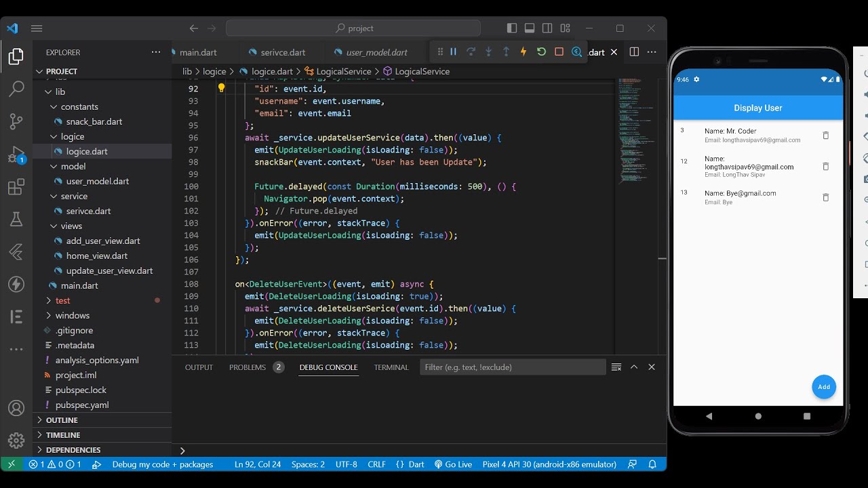Click Debug my code + packages status item
Screen dimensions: 868x488
click(x=163, y=464)
